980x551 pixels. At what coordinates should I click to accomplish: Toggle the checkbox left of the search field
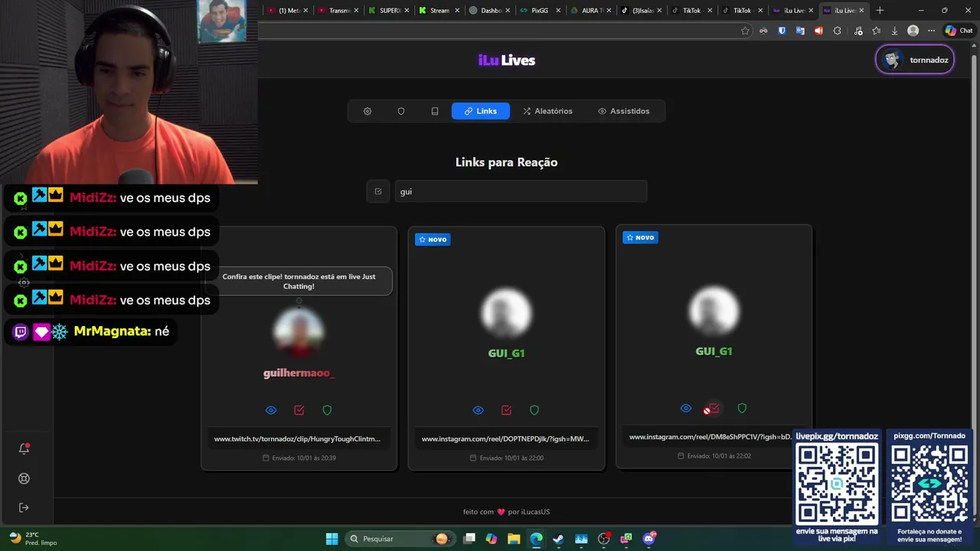[x=378, y=191]
